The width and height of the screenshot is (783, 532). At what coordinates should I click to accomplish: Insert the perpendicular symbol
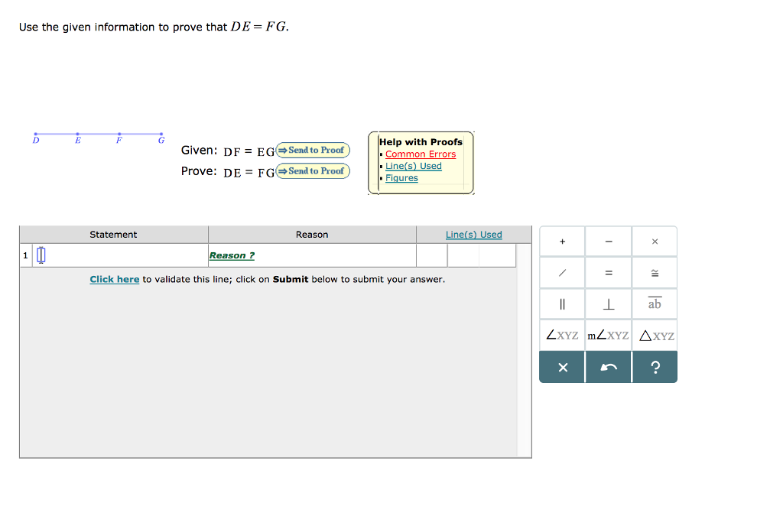(608, 303)
